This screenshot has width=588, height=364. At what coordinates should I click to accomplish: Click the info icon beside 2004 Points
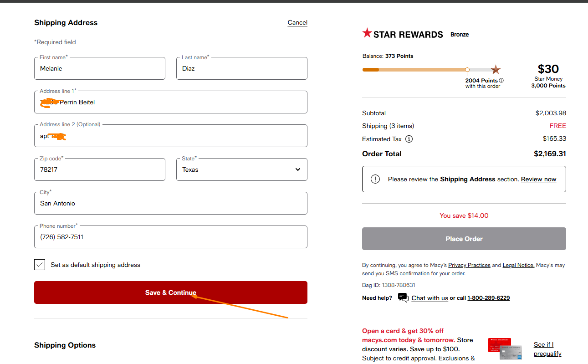click(501, 81)
